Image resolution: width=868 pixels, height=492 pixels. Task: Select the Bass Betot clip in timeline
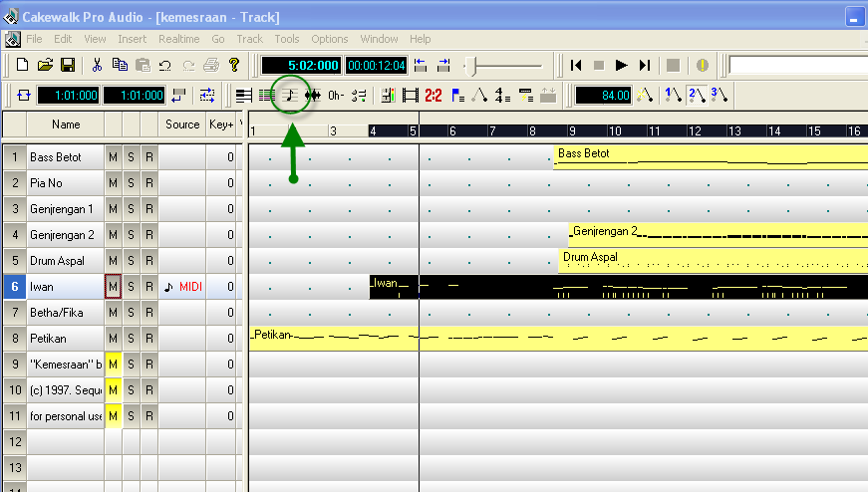tap(711, 157)
